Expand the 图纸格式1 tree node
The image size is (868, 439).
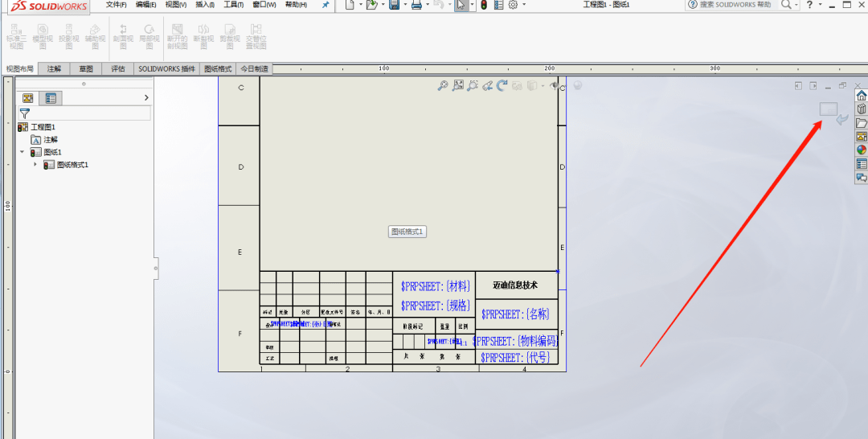(35, 165)
